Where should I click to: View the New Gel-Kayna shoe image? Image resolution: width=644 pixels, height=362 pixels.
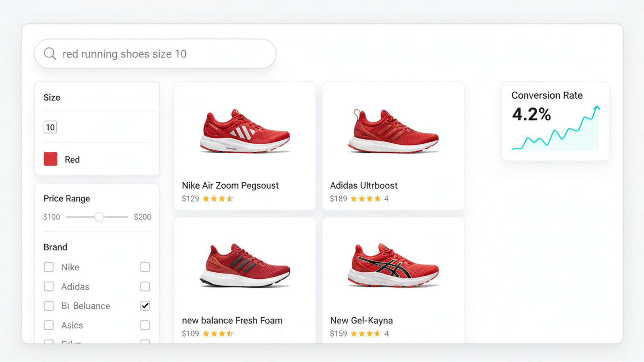coord(393,265)
